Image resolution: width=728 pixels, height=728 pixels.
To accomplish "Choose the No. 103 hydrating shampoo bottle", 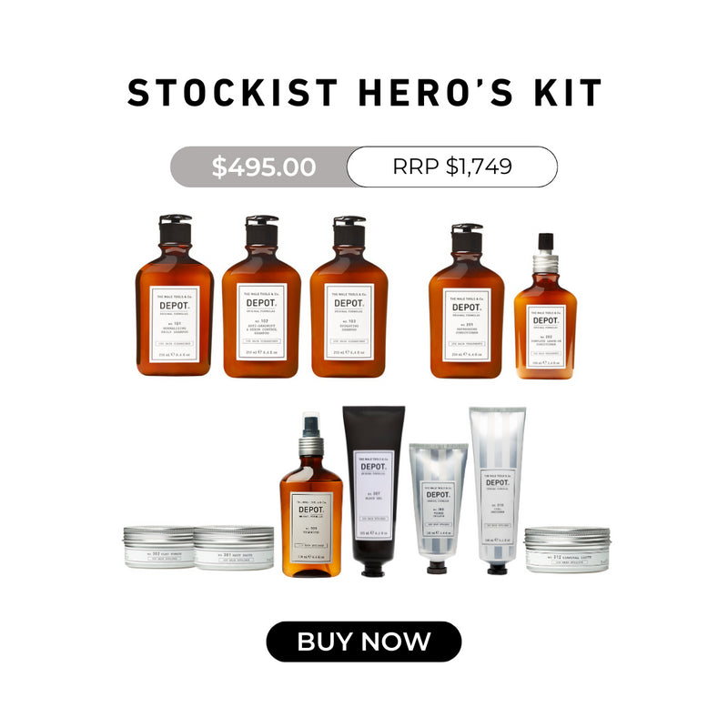I will pyautogui.click(x=349, y=297).
